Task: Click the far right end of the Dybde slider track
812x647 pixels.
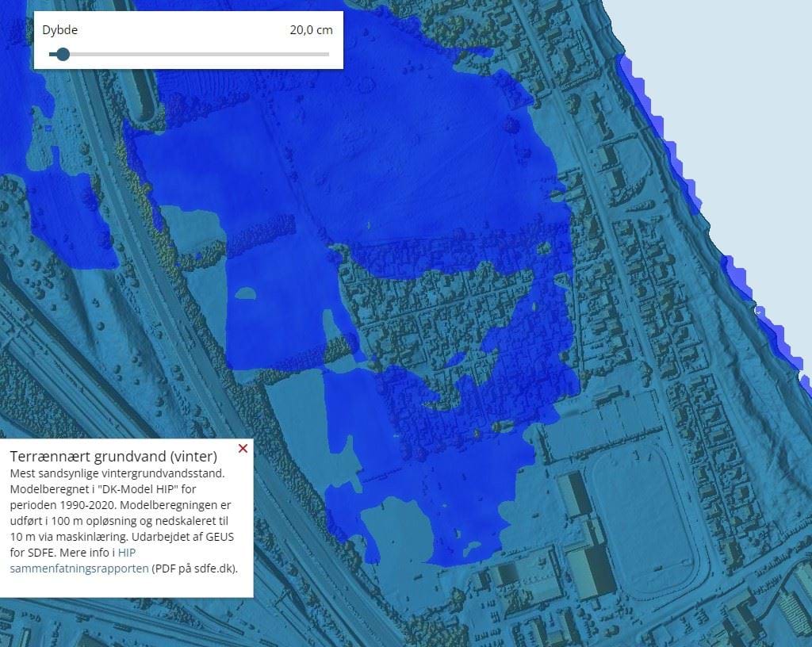Action: (327, 54)
